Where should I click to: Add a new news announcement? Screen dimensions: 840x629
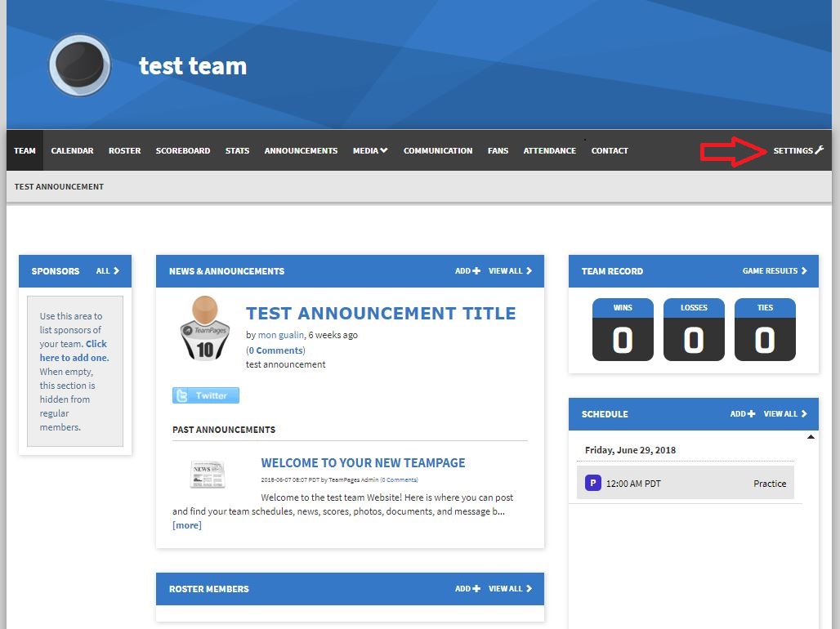point(467,271)
